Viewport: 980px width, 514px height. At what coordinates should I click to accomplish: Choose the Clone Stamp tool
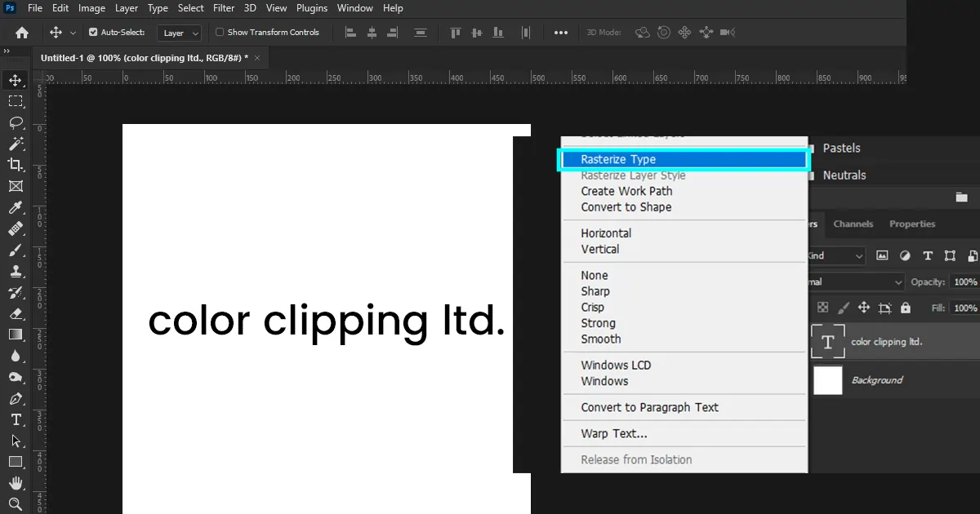point(17,271)
